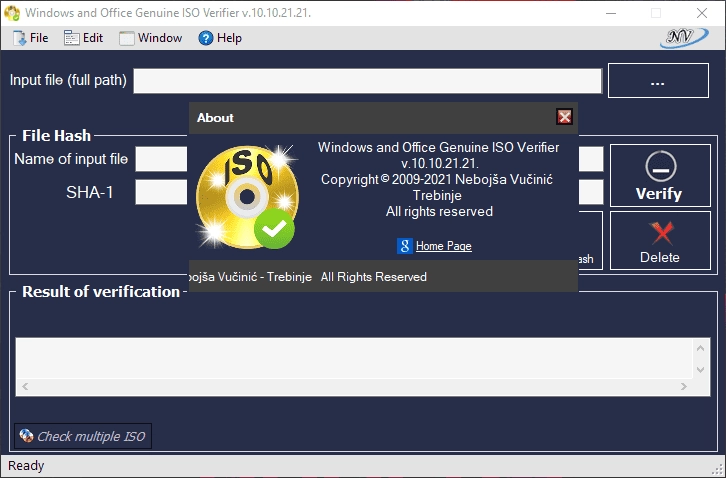The image size is (726, 478).
Task: Open the Window menu
Action: [151, 38]
